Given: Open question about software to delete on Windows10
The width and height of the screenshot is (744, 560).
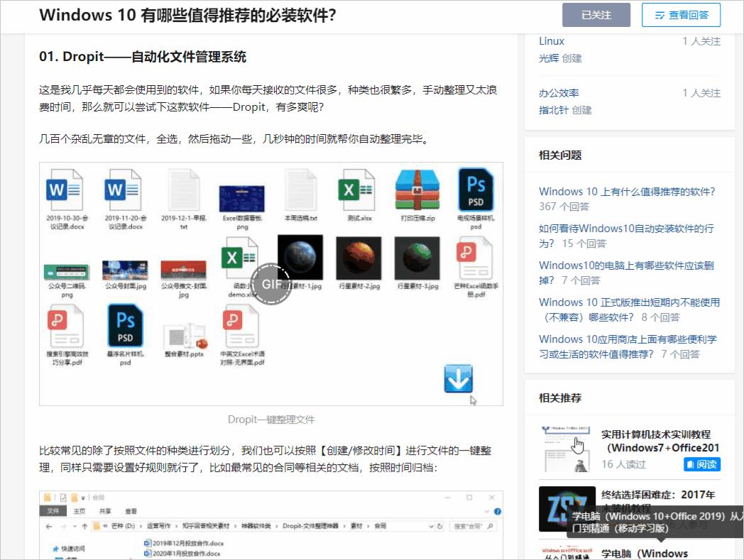Looking at the screenshot, I should 626,273.
